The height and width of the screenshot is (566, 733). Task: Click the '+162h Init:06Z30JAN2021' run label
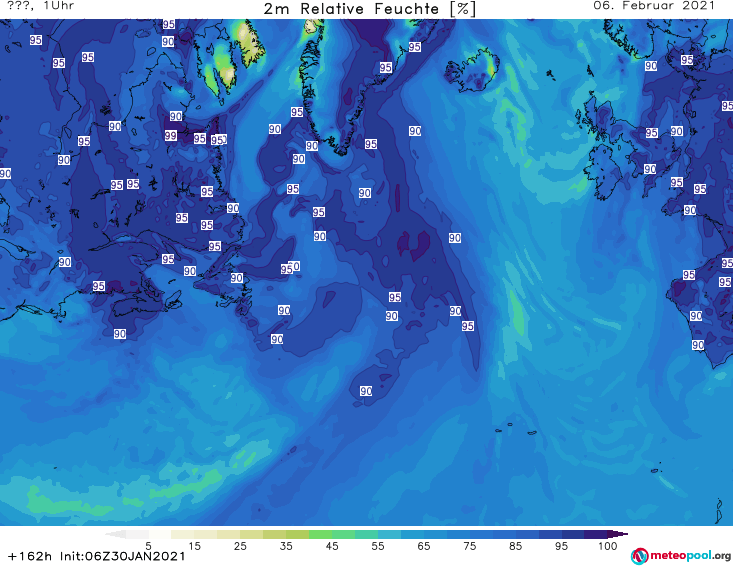click(97, 556)
